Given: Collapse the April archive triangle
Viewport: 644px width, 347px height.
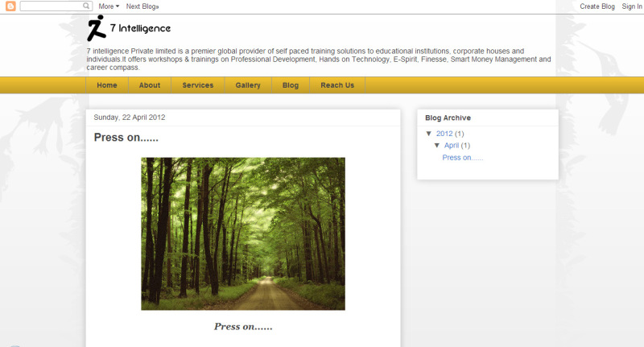Looking at the screenshot, I should (437, 146).
